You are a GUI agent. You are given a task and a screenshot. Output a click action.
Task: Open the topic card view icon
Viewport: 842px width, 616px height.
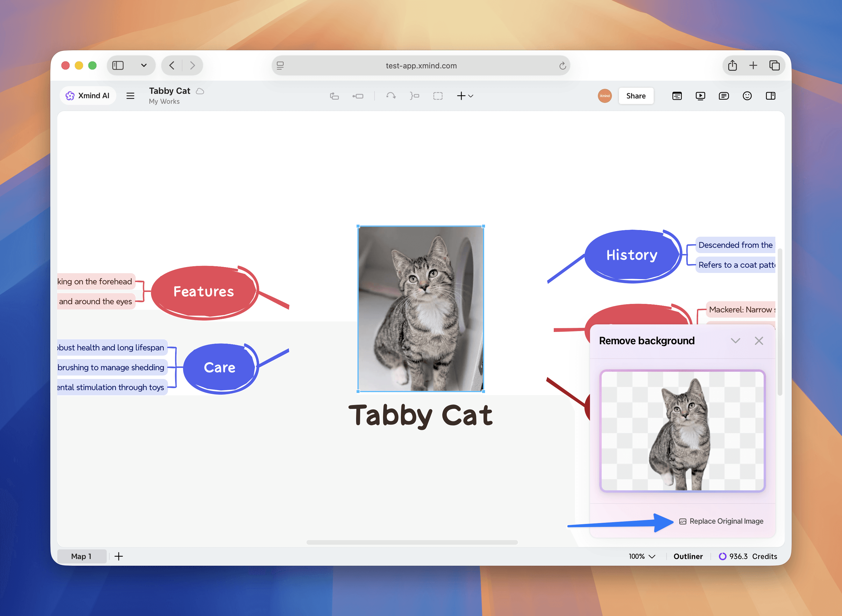click(x=677, y=96)
